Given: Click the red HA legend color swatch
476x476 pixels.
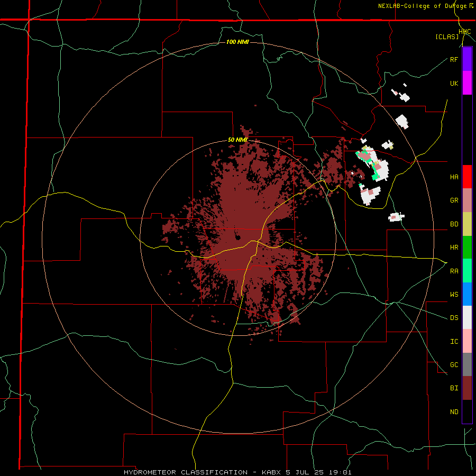Looking at the screenshot, I should point(467,177).
